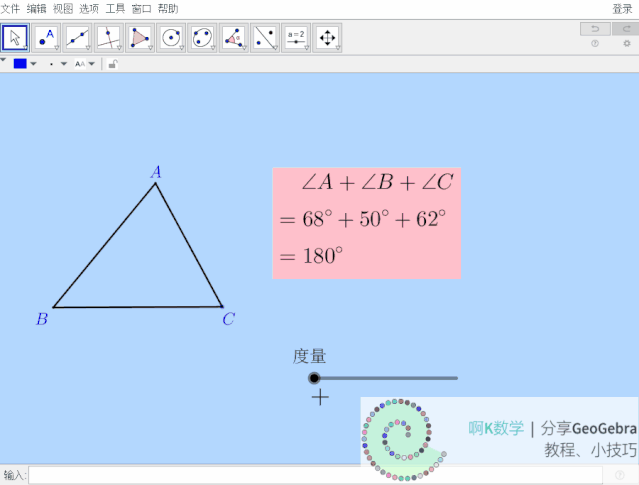639x485 pixels.
Task: Collapse the style bar triangle
Action: (3, 60)
